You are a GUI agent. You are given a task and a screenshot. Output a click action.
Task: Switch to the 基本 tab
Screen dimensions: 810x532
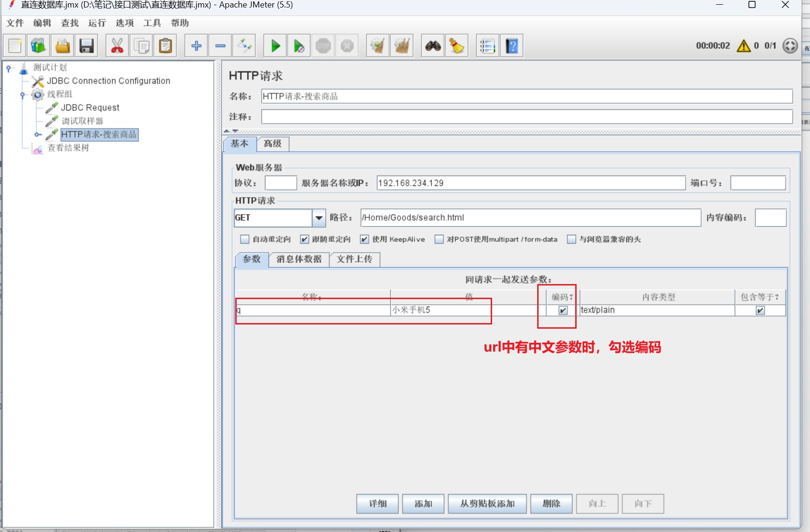coord(239,144)
